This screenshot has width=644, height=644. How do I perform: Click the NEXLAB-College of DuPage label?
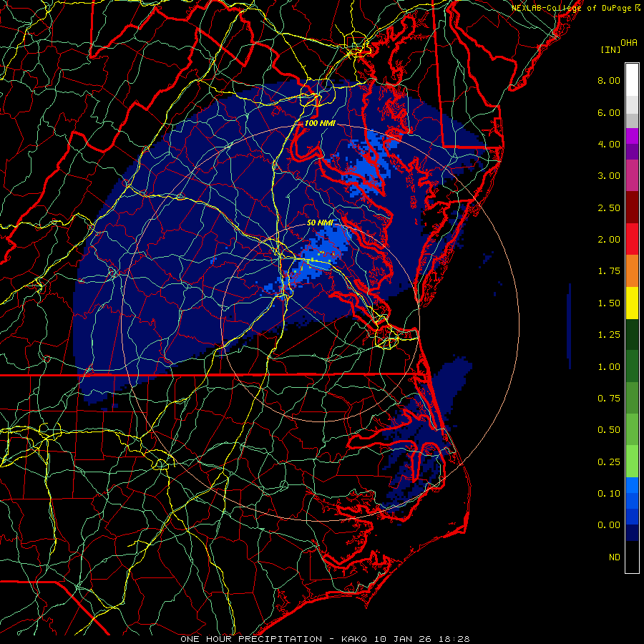coord(572,8)
